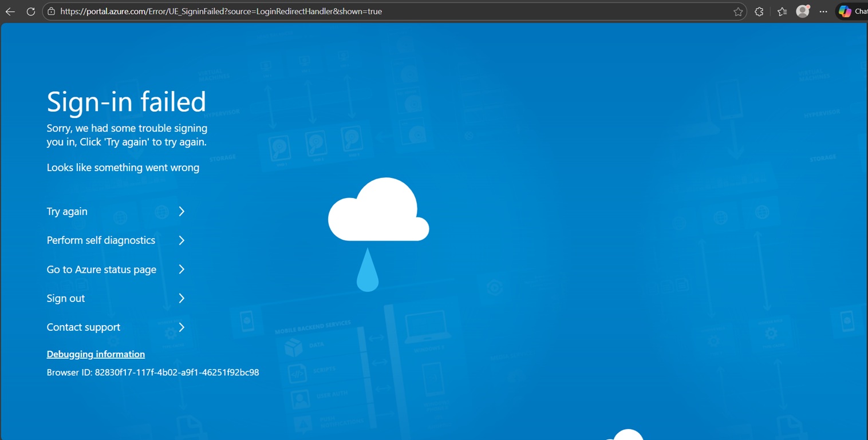The image size is (868, 440).
Task: Click the 'Try again' link
Action: coord(67,212)
